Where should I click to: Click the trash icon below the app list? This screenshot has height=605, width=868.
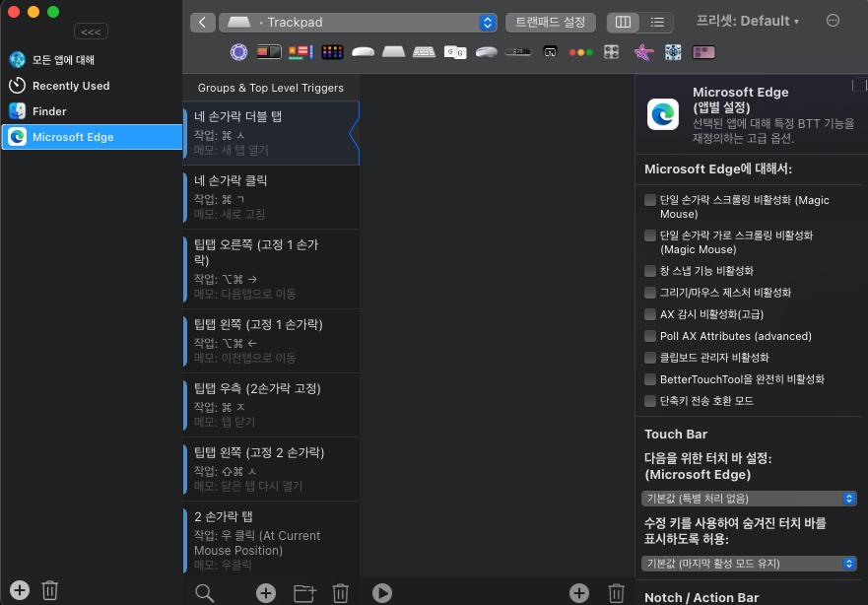(50, 590)
